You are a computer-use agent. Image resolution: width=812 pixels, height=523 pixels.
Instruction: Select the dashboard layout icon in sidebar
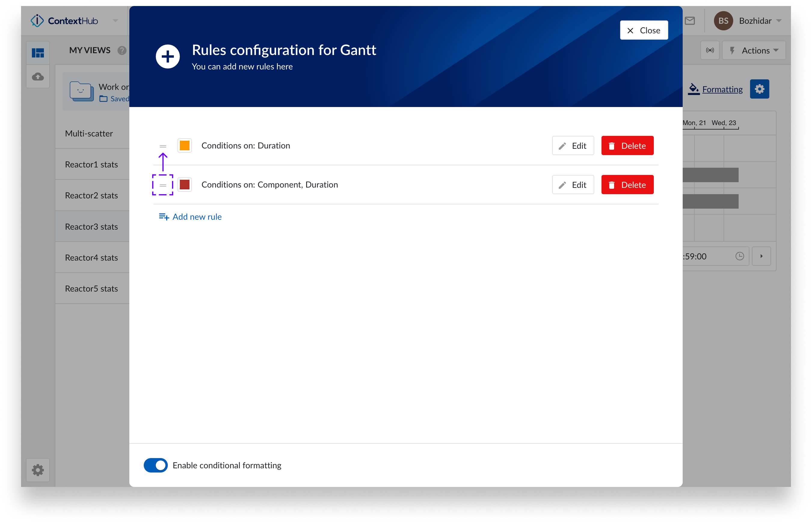pyautogui.click(x=38, y=52)
